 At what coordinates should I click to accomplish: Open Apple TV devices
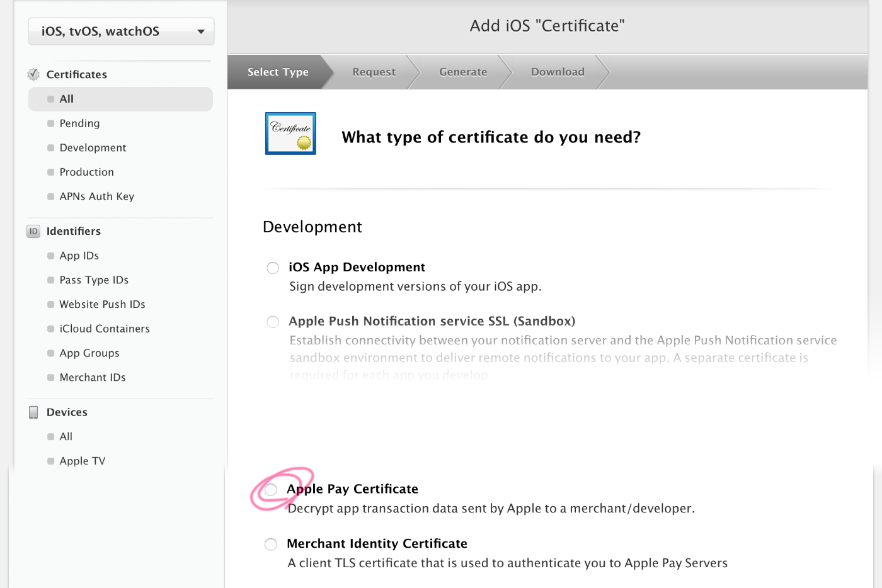coord(82,461)
